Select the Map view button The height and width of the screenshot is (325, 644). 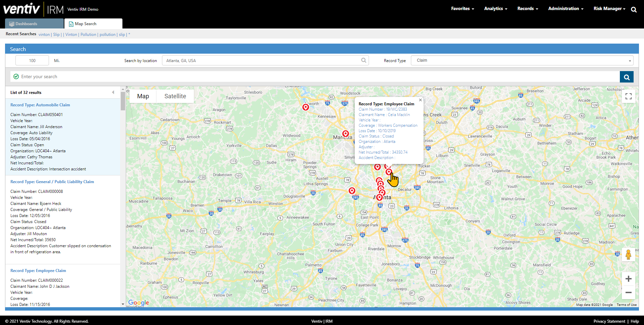(x=143, y=96)
